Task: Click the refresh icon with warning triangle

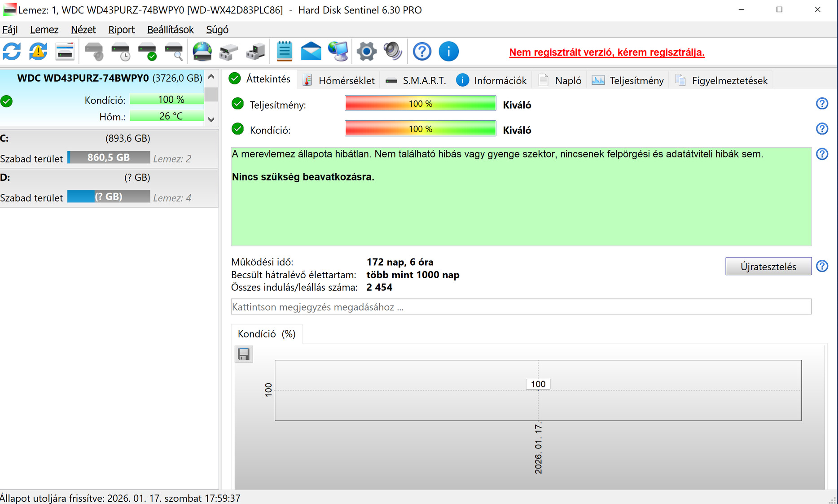Action: 39,52
